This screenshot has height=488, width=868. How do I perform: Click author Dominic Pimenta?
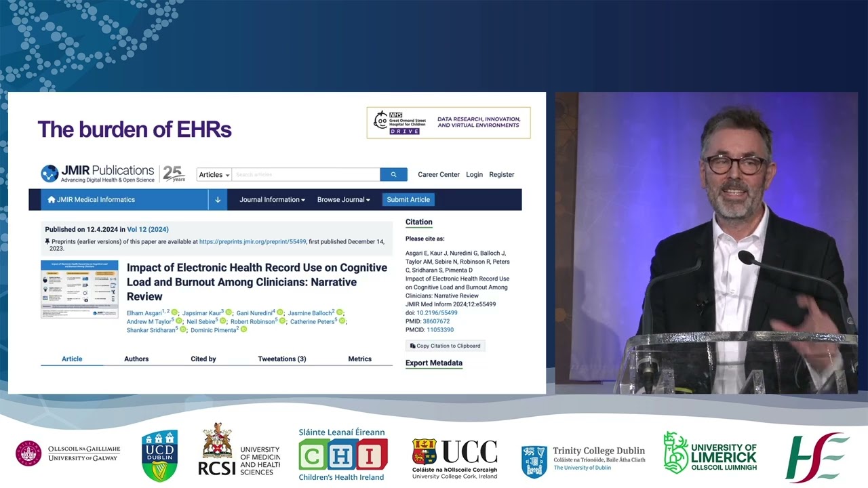(x=213, y=330)
